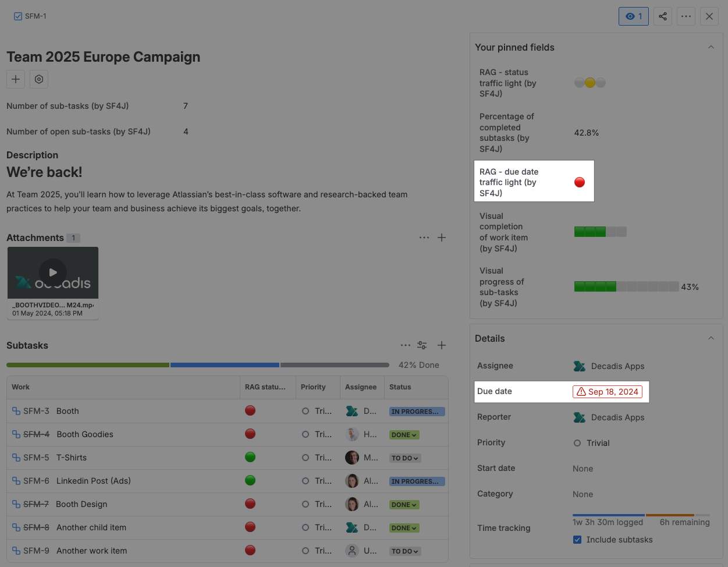Screen dimensions: 728x567
Task: Open the TO DO status dropdown for T-Shirts
Action: point(405,458)
